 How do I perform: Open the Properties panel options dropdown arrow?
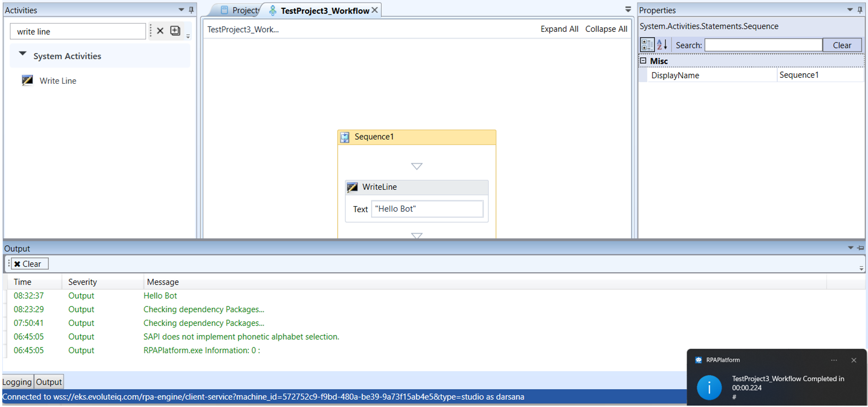pyautogui.click(x=850, y=10)
